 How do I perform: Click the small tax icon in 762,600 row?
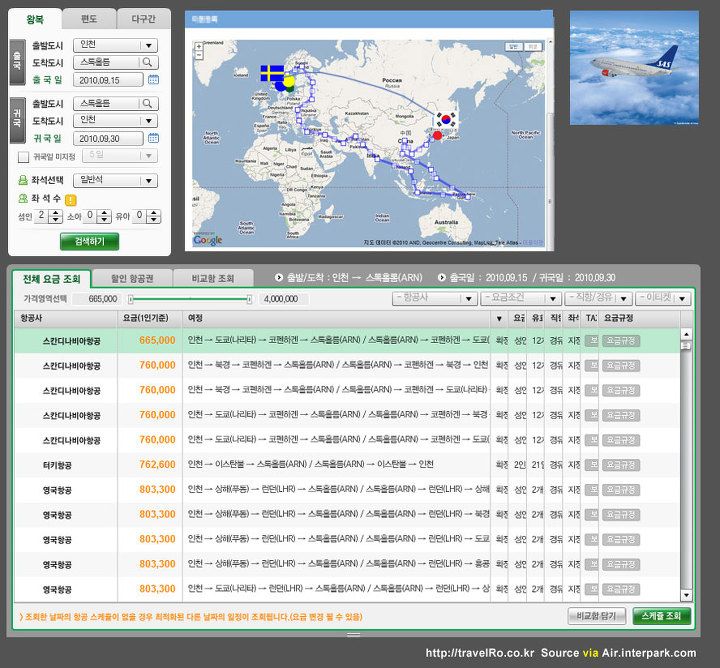coord(592,465)
